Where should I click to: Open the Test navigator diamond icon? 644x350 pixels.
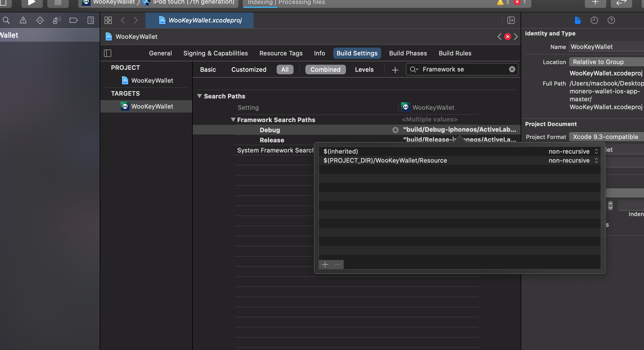40,20
